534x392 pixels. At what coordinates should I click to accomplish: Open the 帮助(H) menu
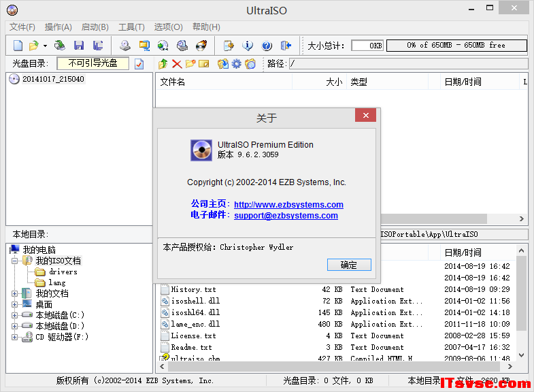[206, 27]
